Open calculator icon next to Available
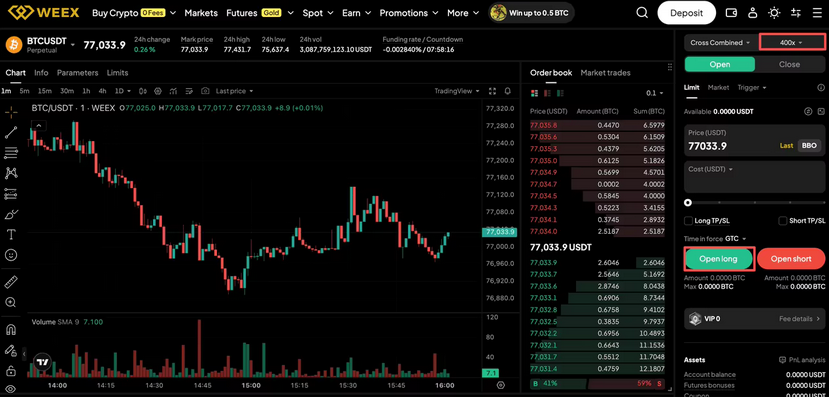Image resolution: width=829 pixels, height=397 pixels. tap(821, 112)
